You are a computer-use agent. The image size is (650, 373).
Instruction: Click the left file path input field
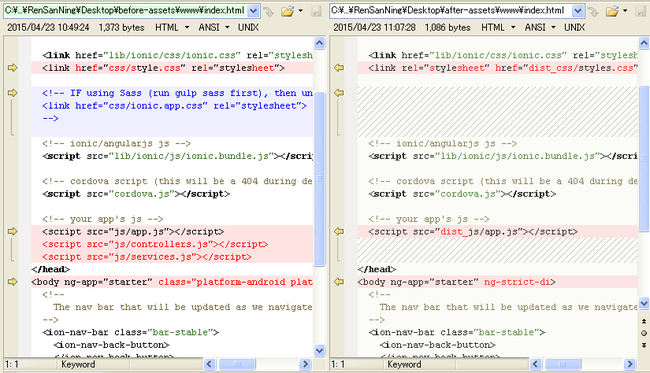(x=126, y=11)
